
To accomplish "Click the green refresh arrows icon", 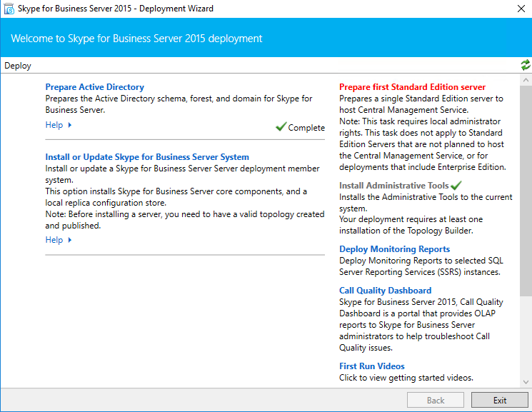I will (526, 65).
